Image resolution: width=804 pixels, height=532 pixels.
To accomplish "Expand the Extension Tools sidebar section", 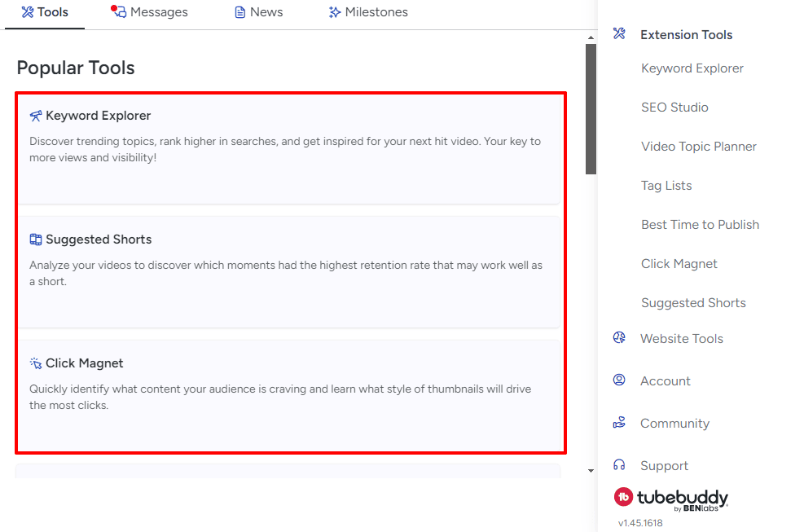I will click(x=686, y=35).
